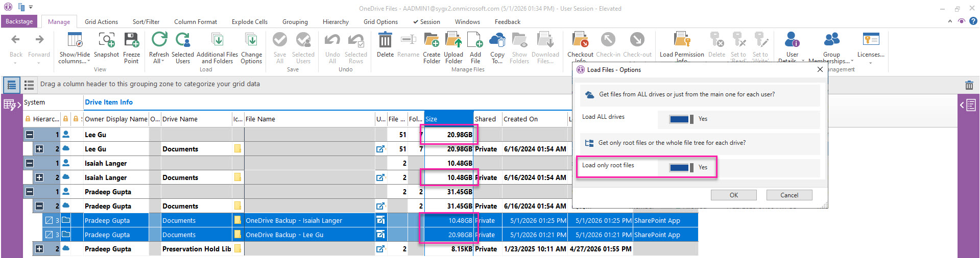Click Copy To icon
The height and width of the screenshot is (258, 980).
pyautogui.click(x=497, y=40)
